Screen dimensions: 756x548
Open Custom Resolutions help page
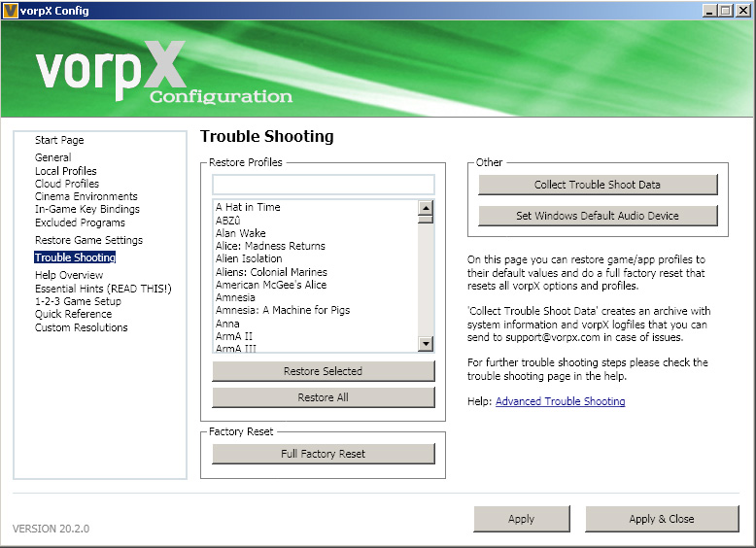(82, 327)
